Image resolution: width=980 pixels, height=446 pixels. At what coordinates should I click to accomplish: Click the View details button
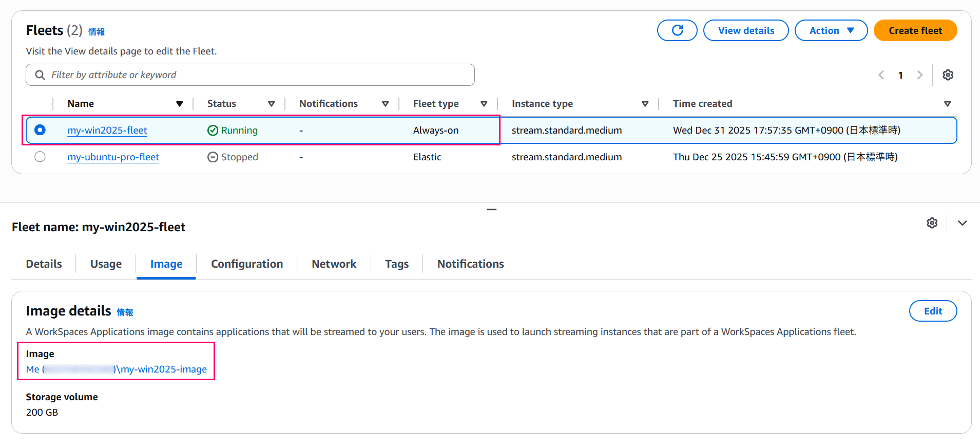tap(746, 30)
